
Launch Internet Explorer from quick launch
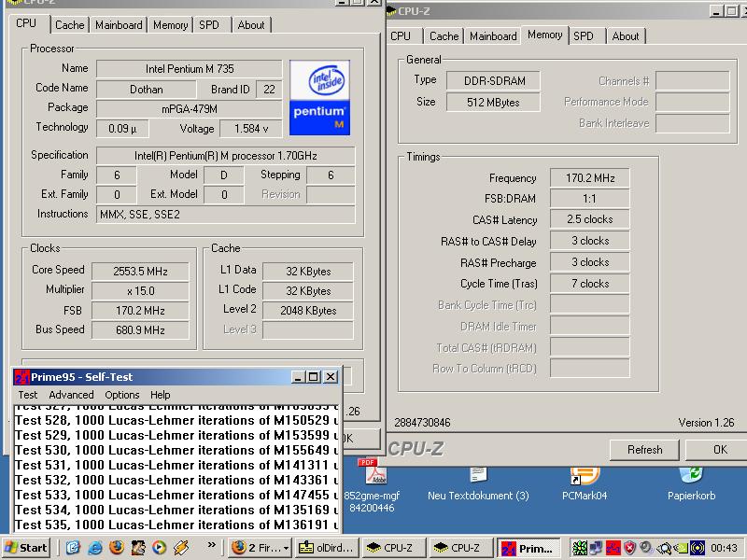pos(95,548)
